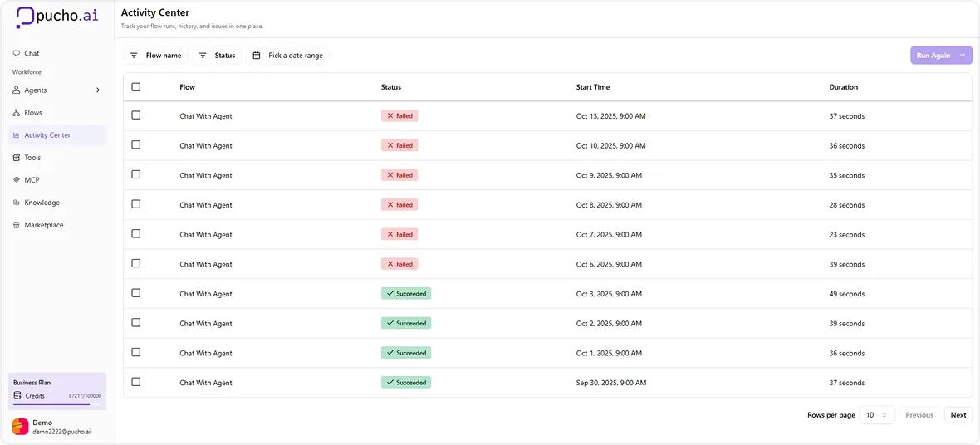The image size is (980, 445).
Task: Click the Oct 6, 2025, 9:00 AM cell
Action: tap(609, 264)
